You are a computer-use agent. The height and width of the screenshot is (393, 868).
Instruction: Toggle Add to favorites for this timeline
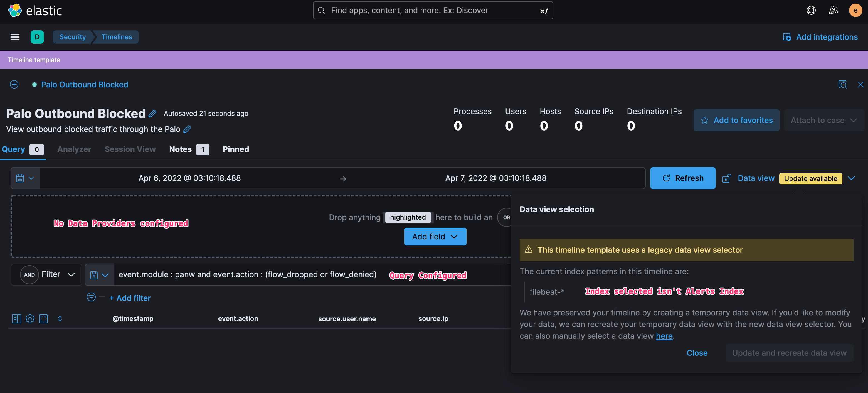736,120
